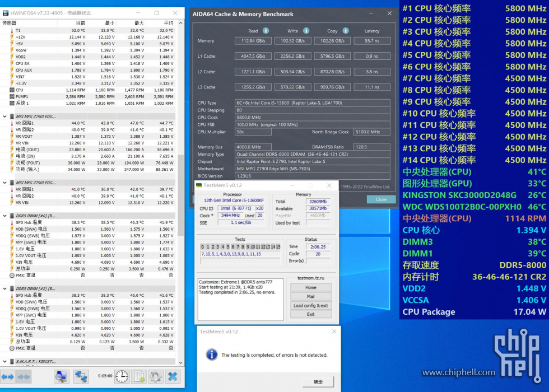Click the Exit button in TestMem5
The width and height of the screenshot is (549, 392).
[x=311, y=314]
